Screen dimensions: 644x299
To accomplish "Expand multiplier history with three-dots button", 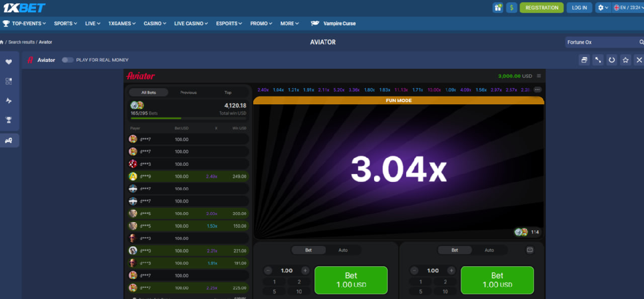I will pyautogui.click(x=538, y=90).
